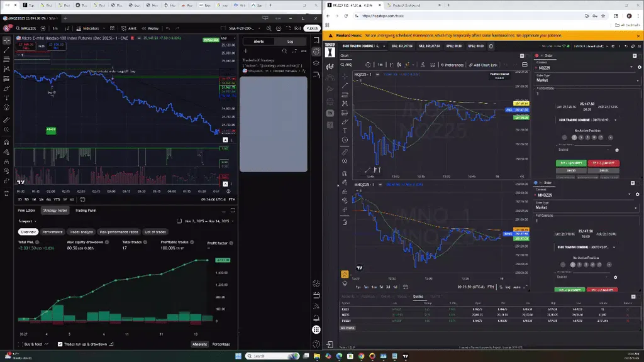This screenshot has width=644, height=362.
Task: Open the Performance report section
Action: point(53,232)
